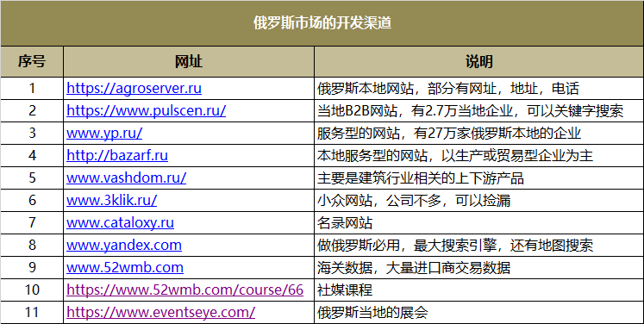Select the cell with number 1
This screenshot has width=644, height=324.
32,88
